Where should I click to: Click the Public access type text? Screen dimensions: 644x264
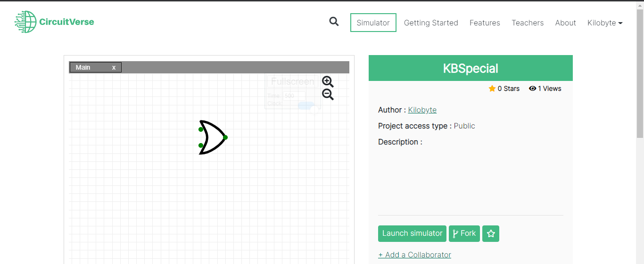pyautogui.click(x=464, y=126)
